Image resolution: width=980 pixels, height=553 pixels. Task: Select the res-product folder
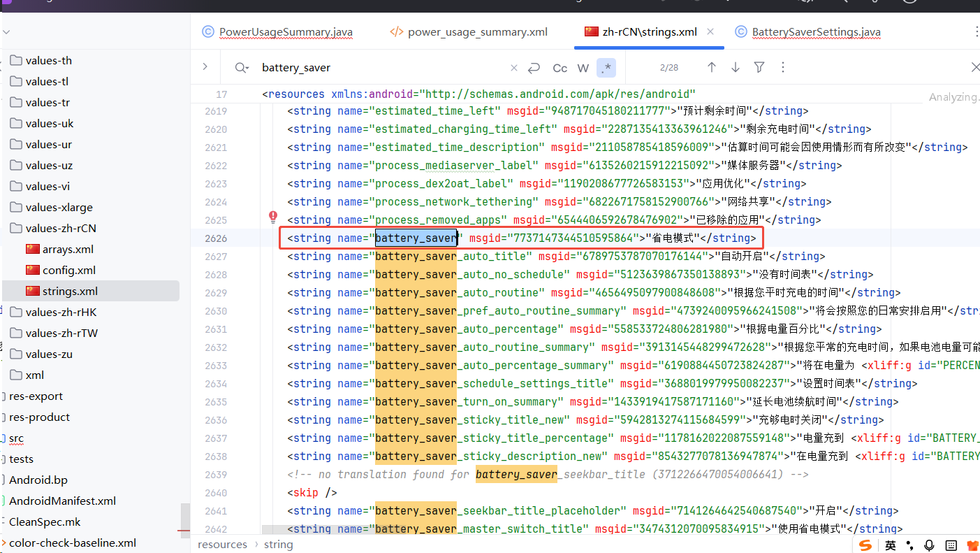(39, 417)
